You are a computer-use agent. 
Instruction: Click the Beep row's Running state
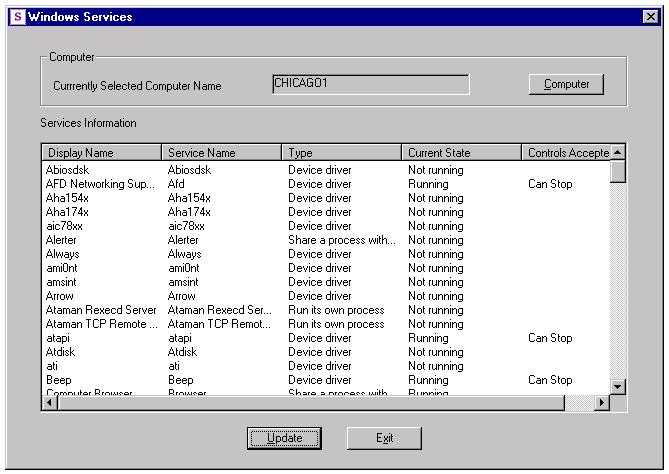pos(428,380)
